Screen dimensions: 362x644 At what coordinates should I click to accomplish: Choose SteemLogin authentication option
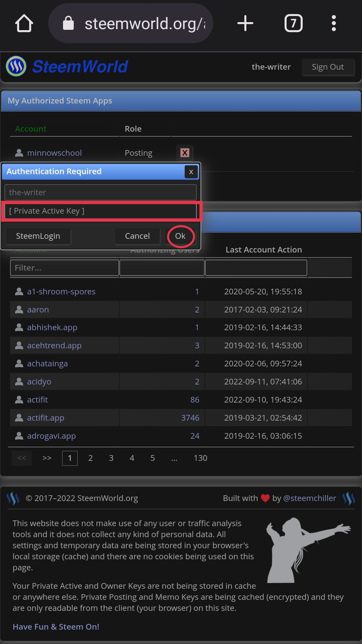38,236
